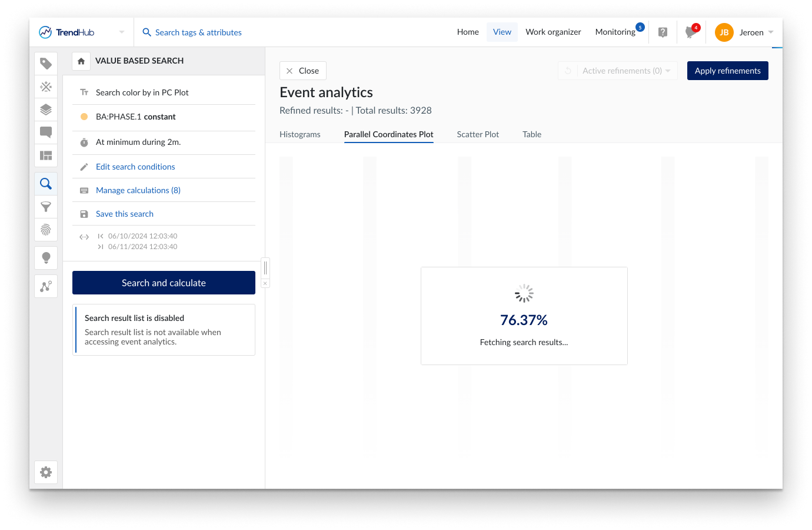
Task: Select the search magnifier sidebar icon
Action: pos(46,184)
